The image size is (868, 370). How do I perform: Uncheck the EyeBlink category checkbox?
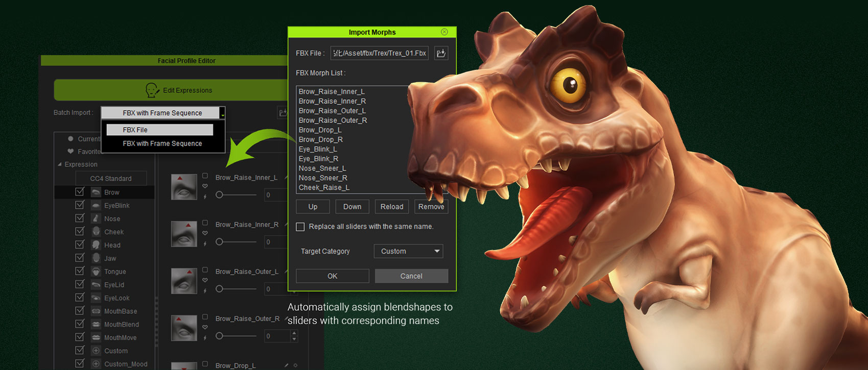point(80,205)
